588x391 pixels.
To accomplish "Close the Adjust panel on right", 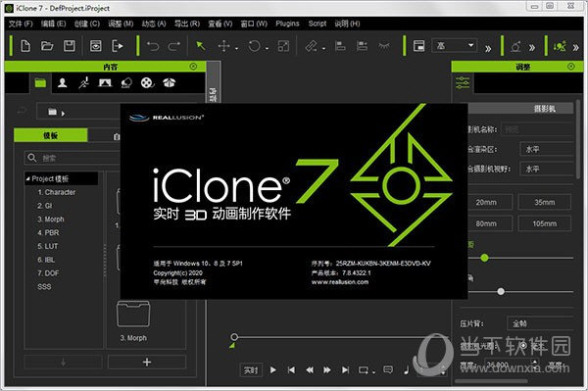I will (x=571, y=67).
